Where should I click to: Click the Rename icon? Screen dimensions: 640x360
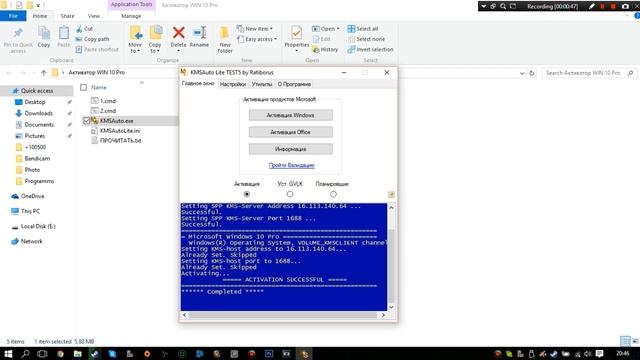click(x=199, y=32)
